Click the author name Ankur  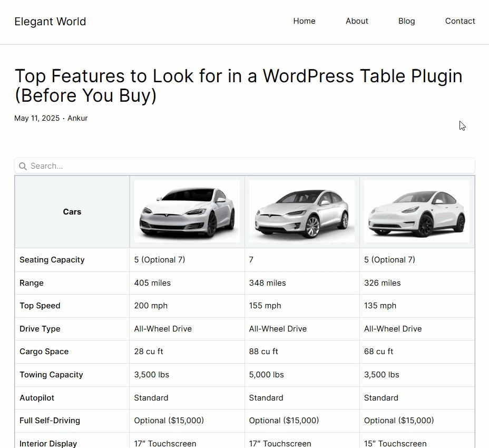click(77, 118)
